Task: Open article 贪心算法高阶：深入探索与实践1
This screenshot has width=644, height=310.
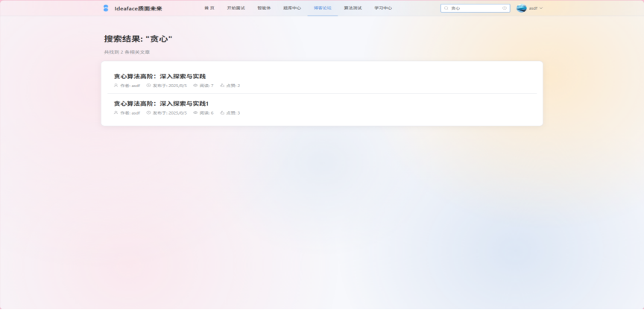Action: tap(161, 103)
